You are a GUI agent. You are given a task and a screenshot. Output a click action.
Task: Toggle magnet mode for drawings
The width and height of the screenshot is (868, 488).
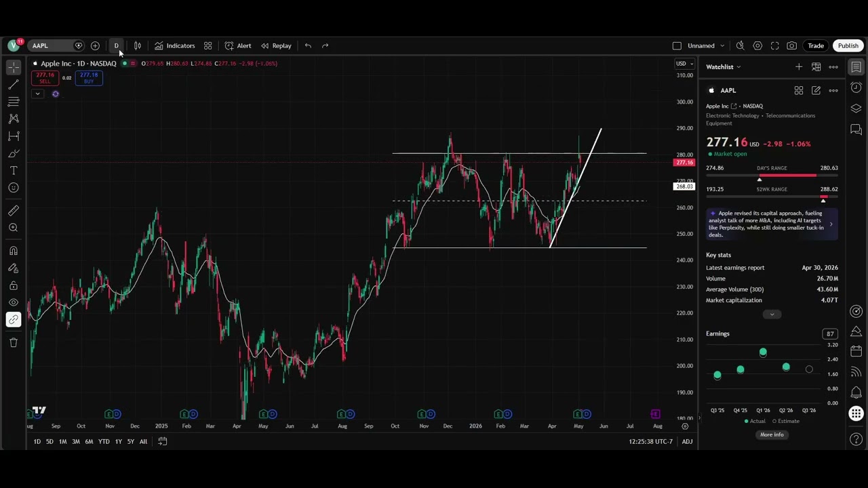tap(14, 251)
